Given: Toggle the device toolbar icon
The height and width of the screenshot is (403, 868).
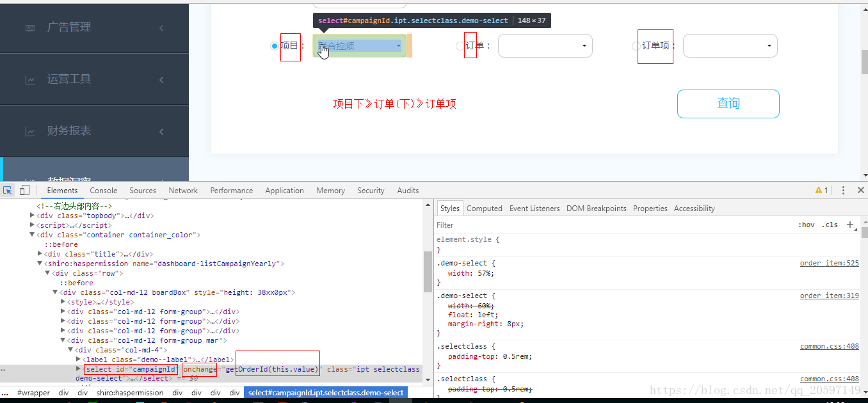Looking at the screenshot, I should (x=24, y=190).
